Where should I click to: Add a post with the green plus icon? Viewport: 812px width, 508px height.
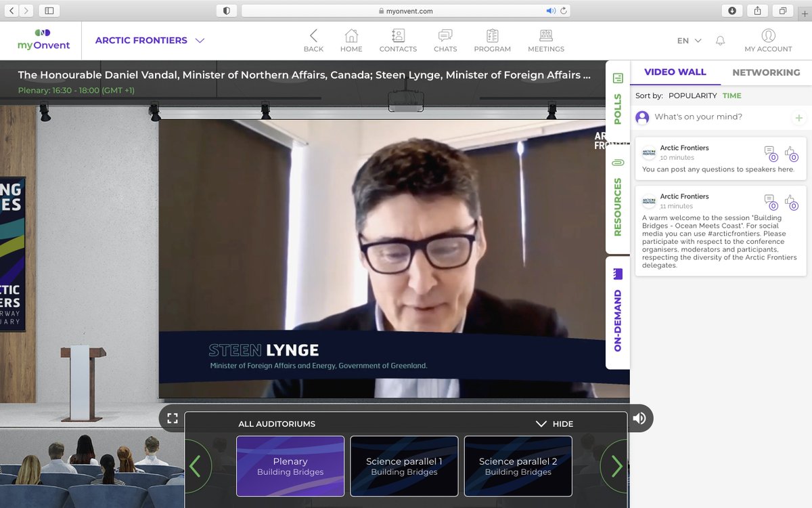click(799, 118)
